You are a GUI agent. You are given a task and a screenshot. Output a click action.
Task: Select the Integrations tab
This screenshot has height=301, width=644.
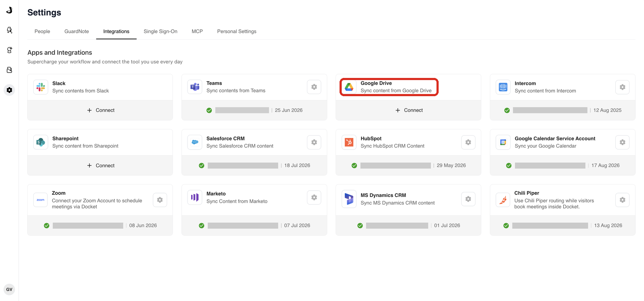click(116, 31)
